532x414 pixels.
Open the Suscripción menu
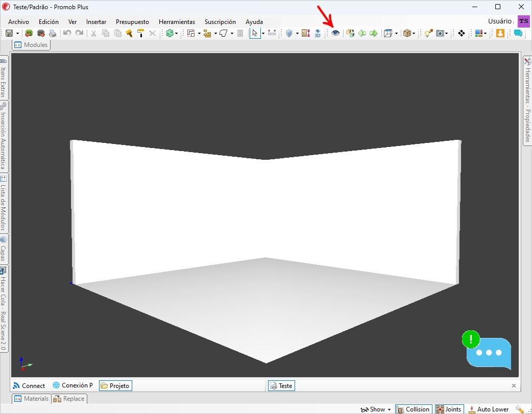pyautogui.click(x=220, y=22)
